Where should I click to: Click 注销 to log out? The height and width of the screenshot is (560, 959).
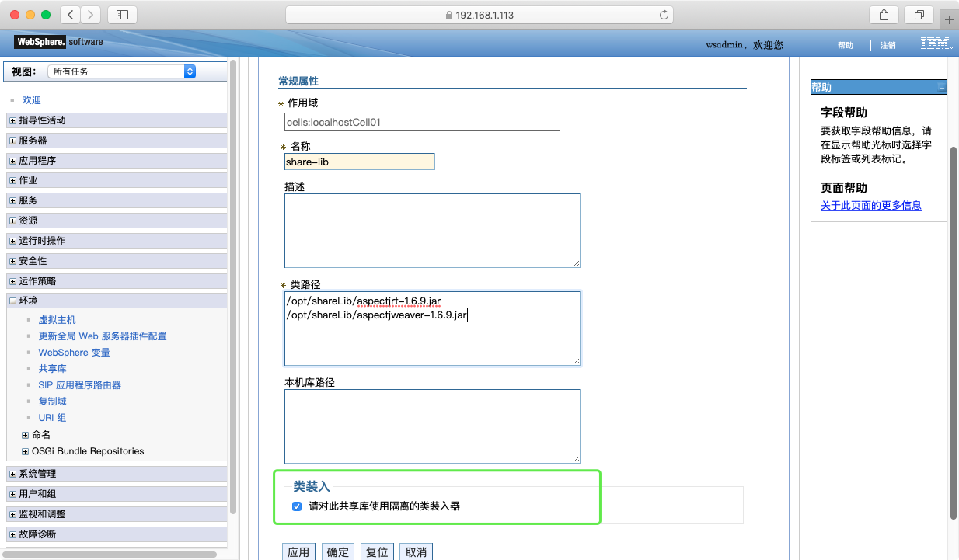888,46
